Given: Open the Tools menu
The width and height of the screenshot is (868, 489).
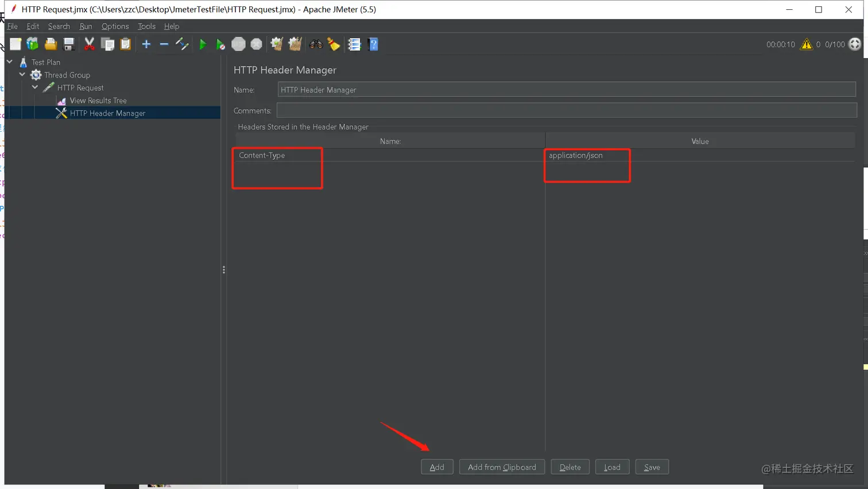Looking at the screenshot, I should pyautogui.click(x=146, y=26).
